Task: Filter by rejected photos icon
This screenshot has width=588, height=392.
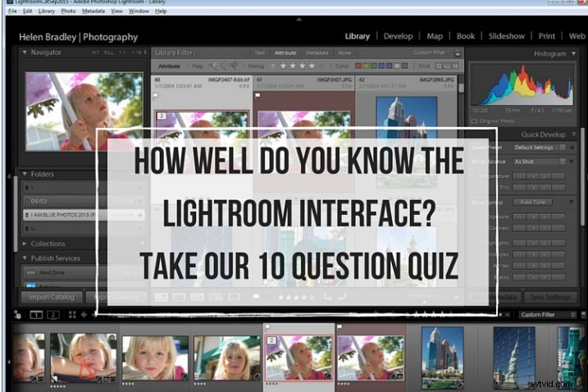Action: (x=233, y=66)
